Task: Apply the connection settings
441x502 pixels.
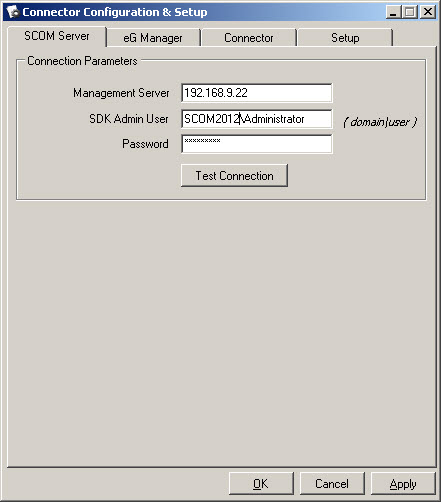Action: pyautogui.click(x=403, y=484)
